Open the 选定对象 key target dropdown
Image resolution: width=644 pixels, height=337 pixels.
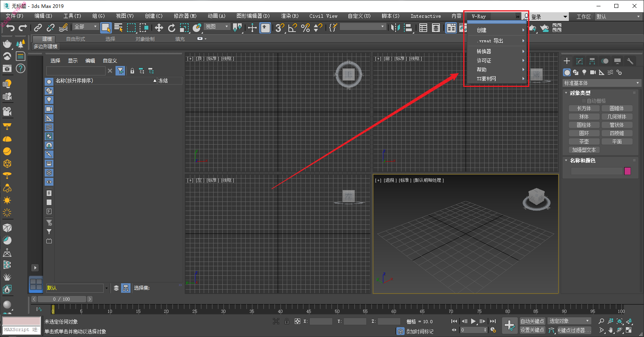point(570,321)
